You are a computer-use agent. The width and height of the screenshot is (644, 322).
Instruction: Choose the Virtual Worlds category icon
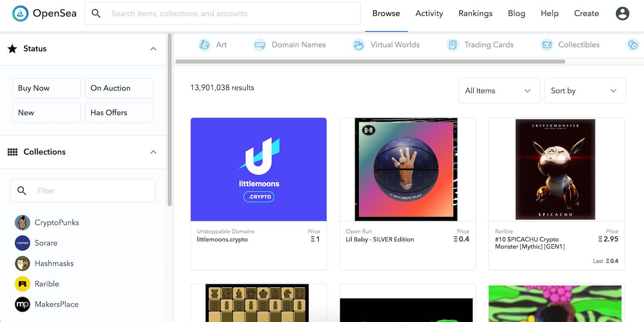click(358, 45)
